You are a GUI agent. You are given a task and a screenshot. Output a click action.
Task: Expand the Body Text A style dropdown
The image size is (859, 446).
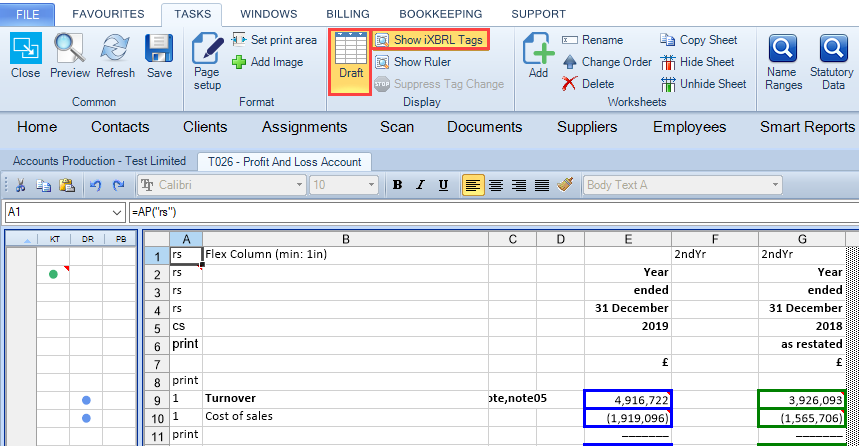775,185
